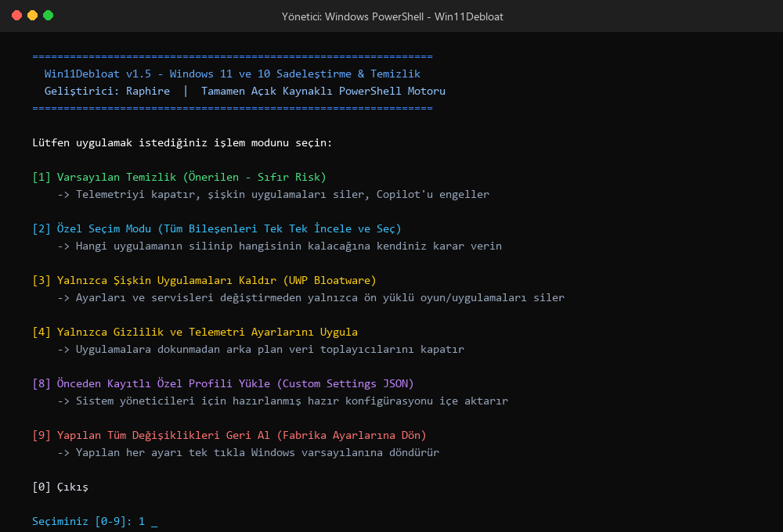Click the "Yapılan her ayarı tek tıkla" description line
The height and width of the screenshot is (532, 783).
(x=248, y=453)
